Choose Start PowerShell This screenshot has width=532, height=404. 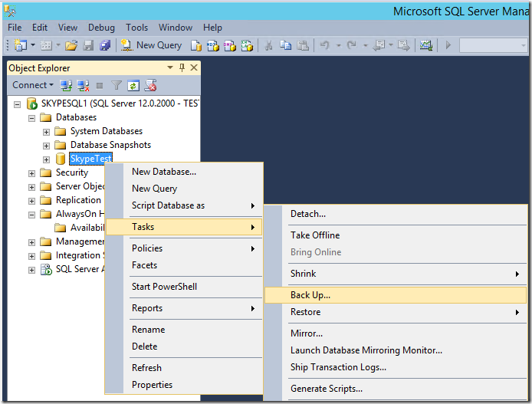coord(185,287)
